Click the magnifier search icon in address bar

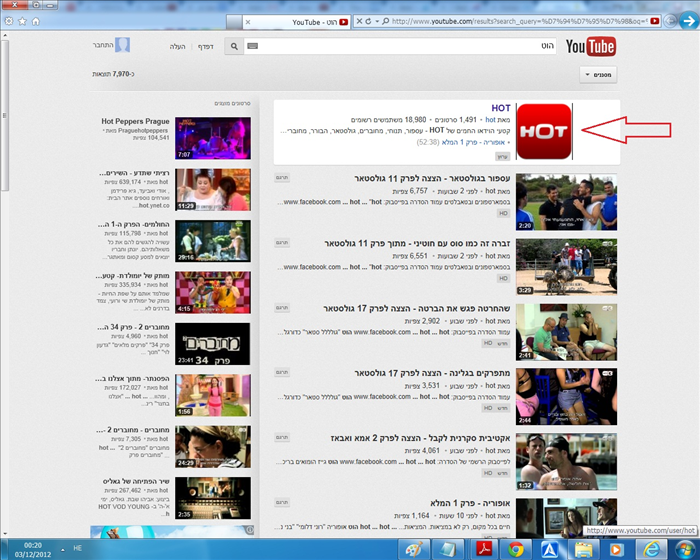tap(385, 21)
